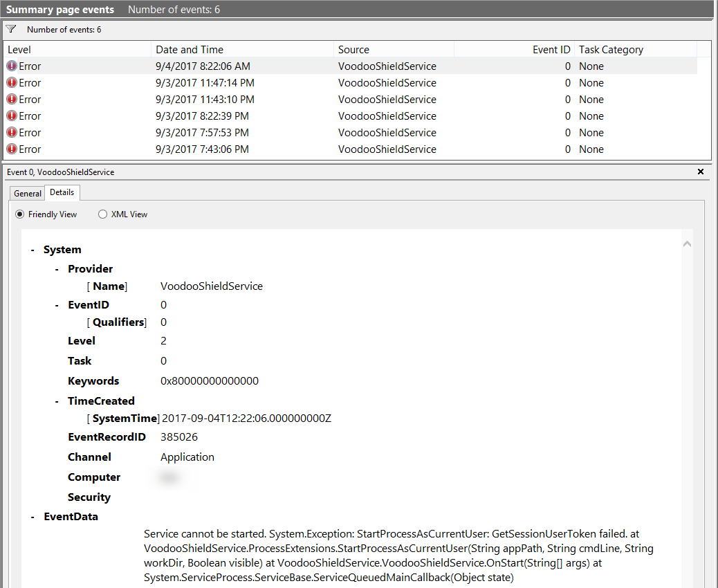Switch to the Details tab
Viewport: 718px width, 588px height.
[x=62, y=192]
